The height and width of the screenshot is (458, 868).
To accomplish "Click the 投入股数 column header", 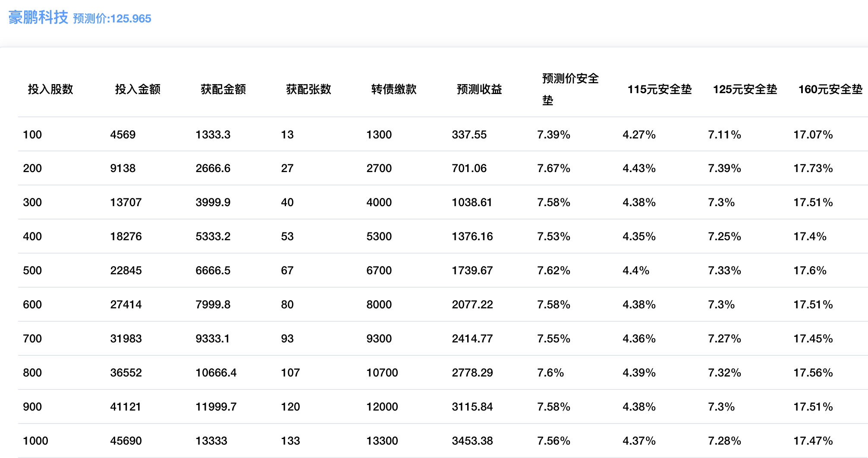I will click(x=50, y=89).
